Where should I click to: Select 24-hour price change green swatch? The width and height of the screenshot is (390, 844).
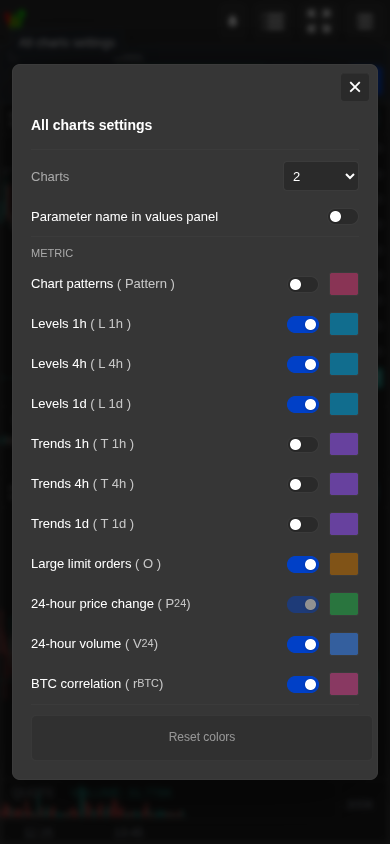(344, 604)
